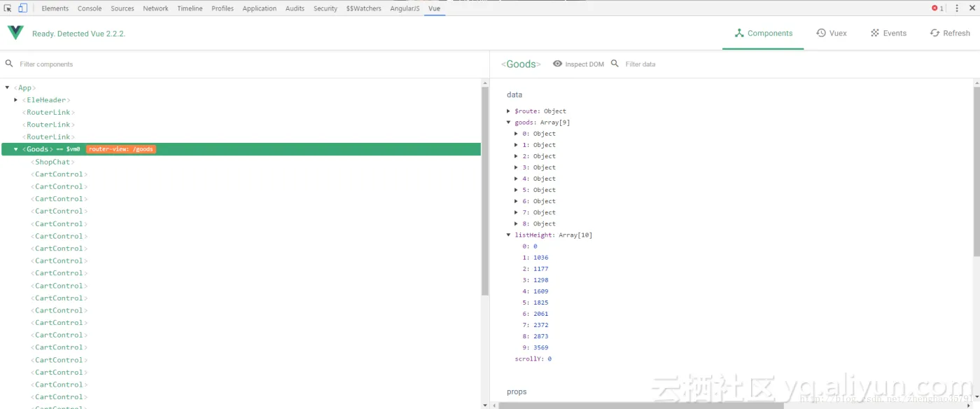The height and width of the screenshot is (409, 980).
Task: Expand goods item 4: Object
Action: tap(517, 178)
